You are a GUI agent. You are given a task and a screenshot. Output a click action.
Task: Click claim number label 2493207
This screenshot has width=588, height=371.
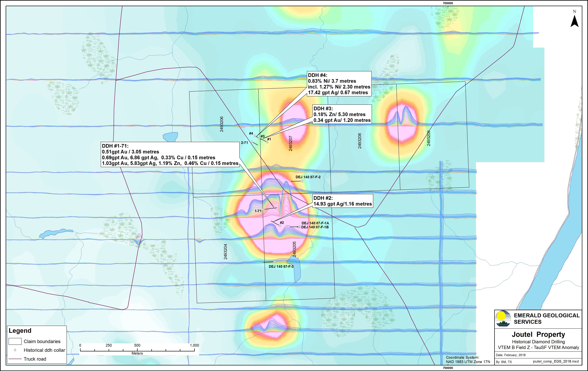(291, 143)
